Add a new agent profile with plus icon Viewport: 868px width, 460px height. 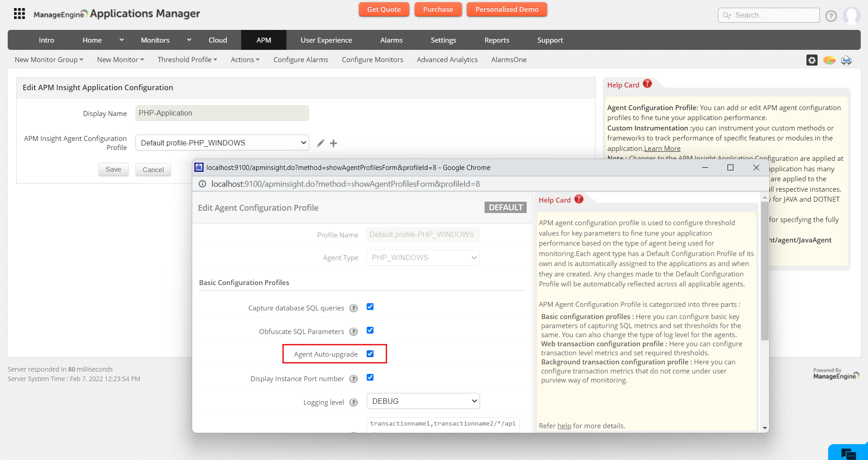[334, 143]
